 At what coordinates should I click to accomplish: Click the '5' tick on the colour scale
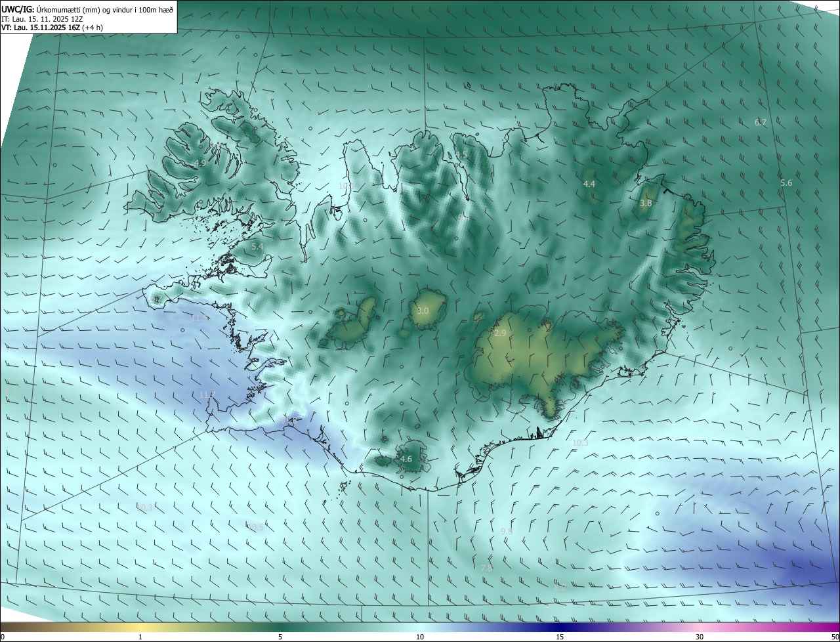pos(280,637)
